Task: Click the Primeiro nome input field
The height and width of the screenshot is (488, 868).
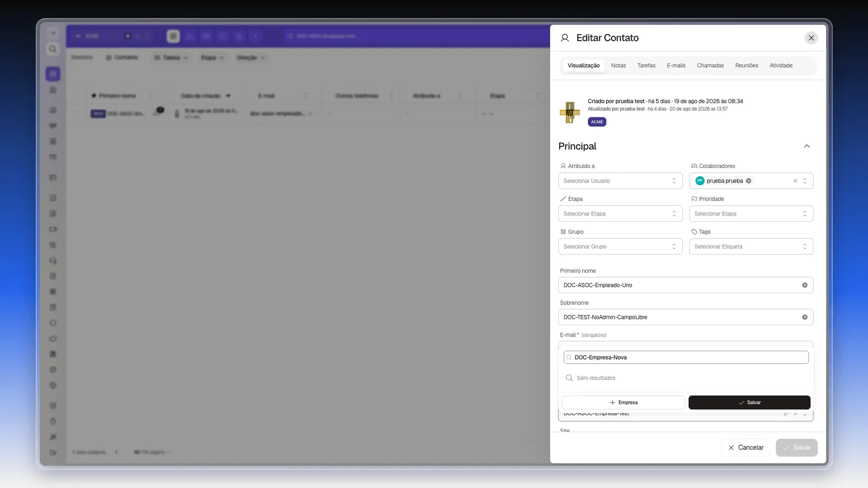Action: coord(685,285)
